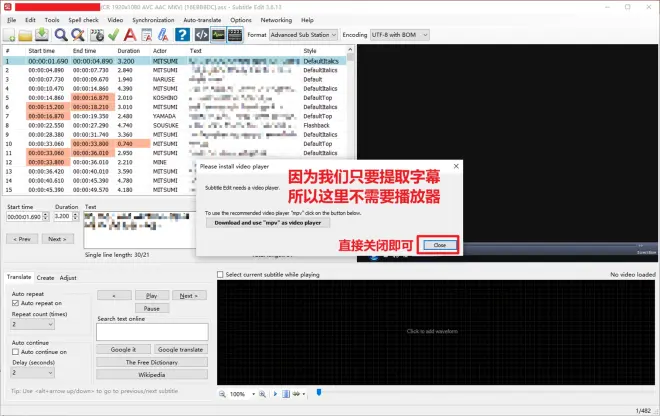Open Find with the magnifier icon
Viewport: 660px width, 416px height.
coord(61,35)
